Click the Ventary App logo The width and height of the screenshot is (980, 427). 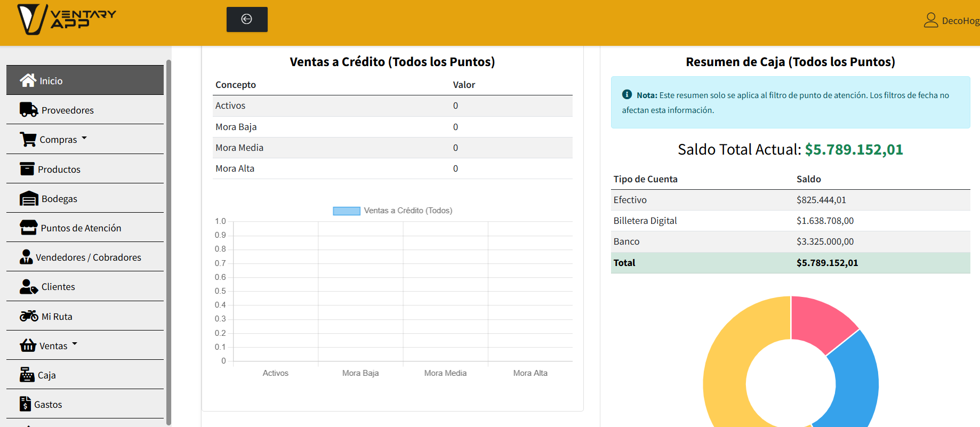click(x=67, y=19)
